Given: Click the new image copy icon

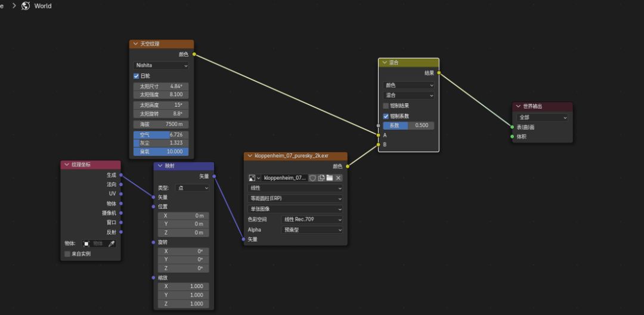Looking at the screenshot, I should 321,178.
